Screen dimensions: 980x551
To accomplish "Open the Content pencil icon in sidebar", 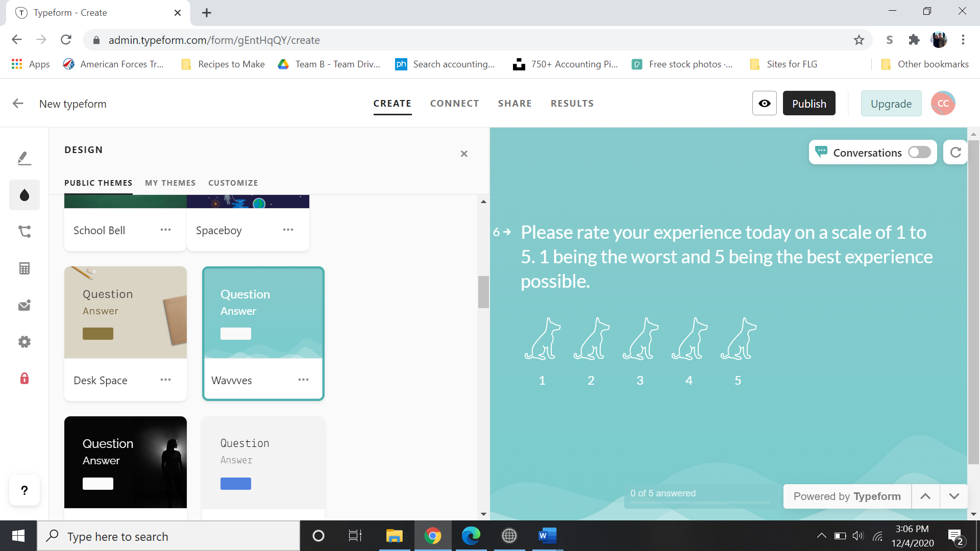I will point(24,158).
